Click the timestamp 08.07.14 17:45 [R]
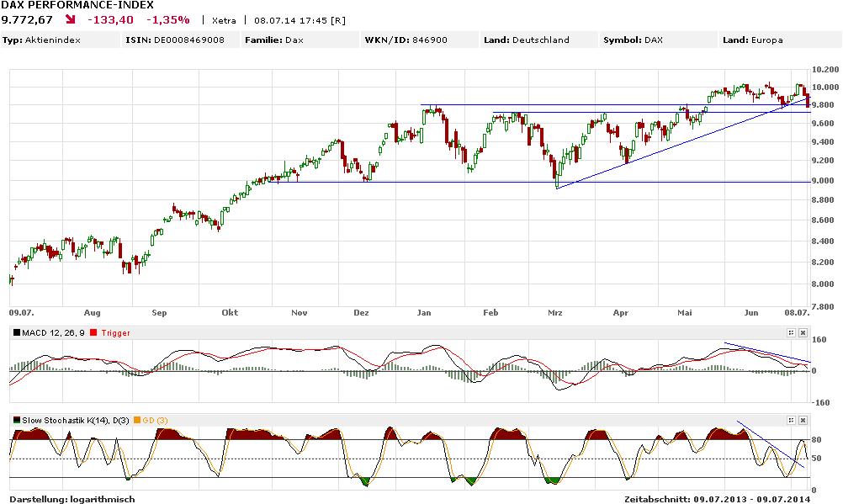The width and height of the screenshot is (843, 504). coord(300,21)
